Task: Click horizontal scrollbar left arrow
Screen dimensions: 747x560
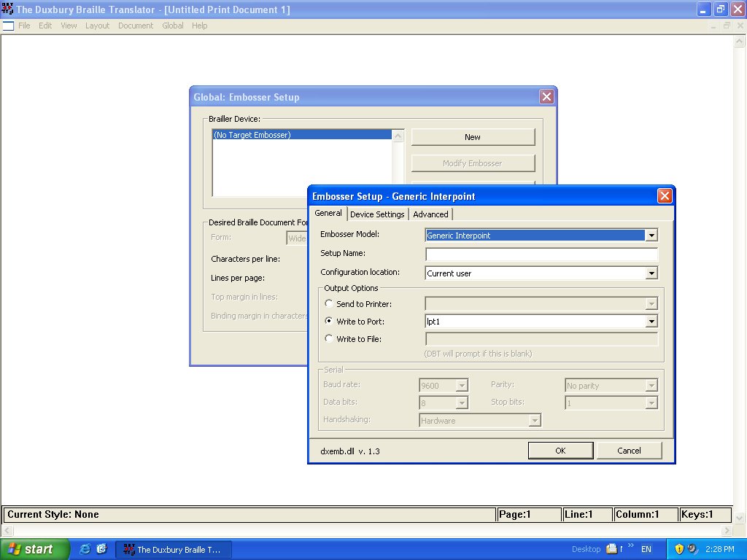Action: pos(7,530)
